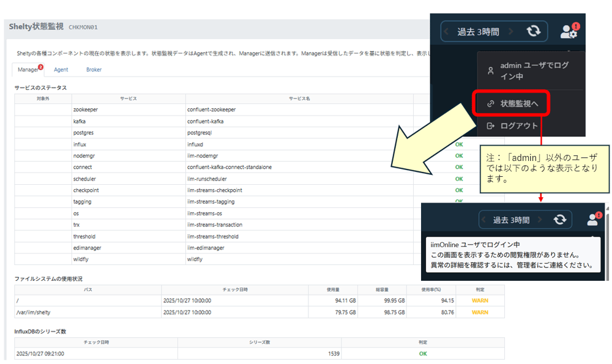Click the link icon beside 状態監視へ
This screenshot has height=364, width=612.
[x=490, y=104]
